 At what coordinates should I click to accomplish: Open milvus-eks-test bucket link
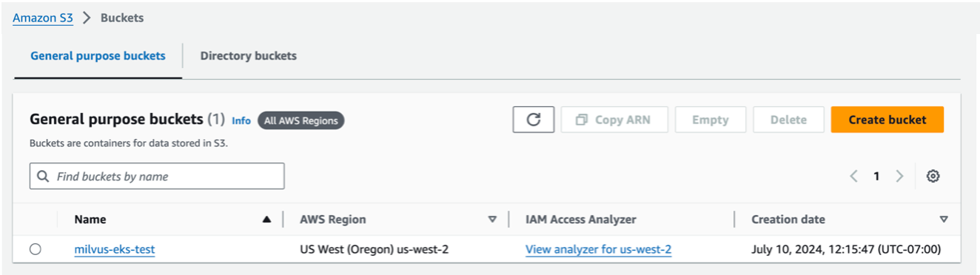[115, 250]
